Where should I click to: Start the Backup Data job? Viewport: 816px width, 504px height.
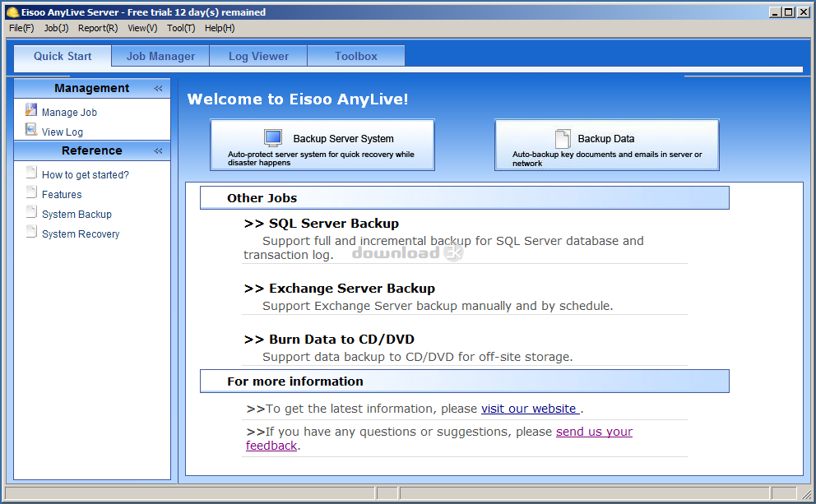(607, 145)
